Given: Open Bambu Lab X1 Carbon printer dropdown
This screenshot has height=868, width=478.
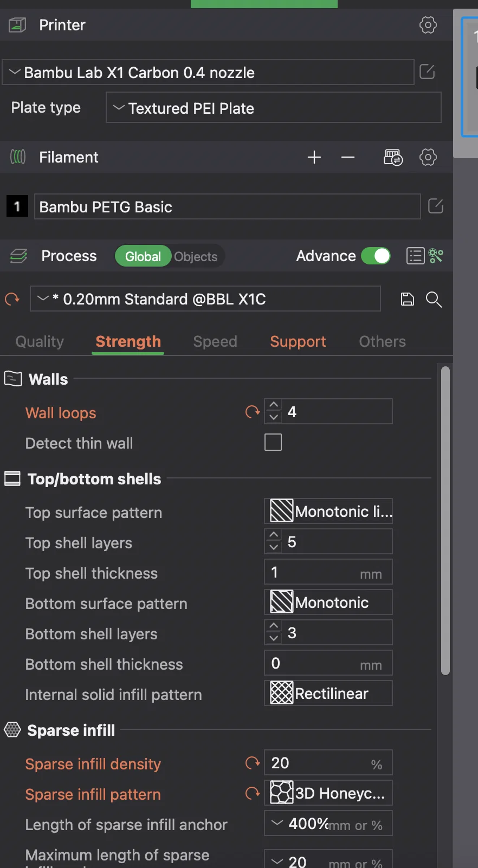Looking at the screenshot, I should (208, 73).
